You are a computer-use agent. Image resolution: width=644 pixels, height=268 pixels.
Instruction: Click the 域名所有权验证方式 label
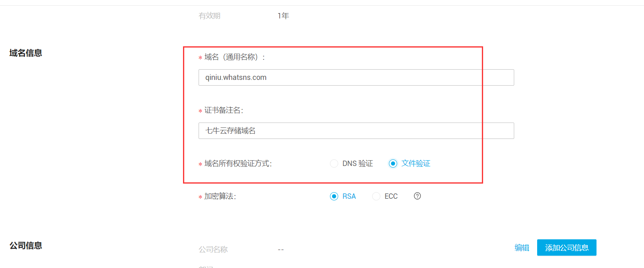238,164
